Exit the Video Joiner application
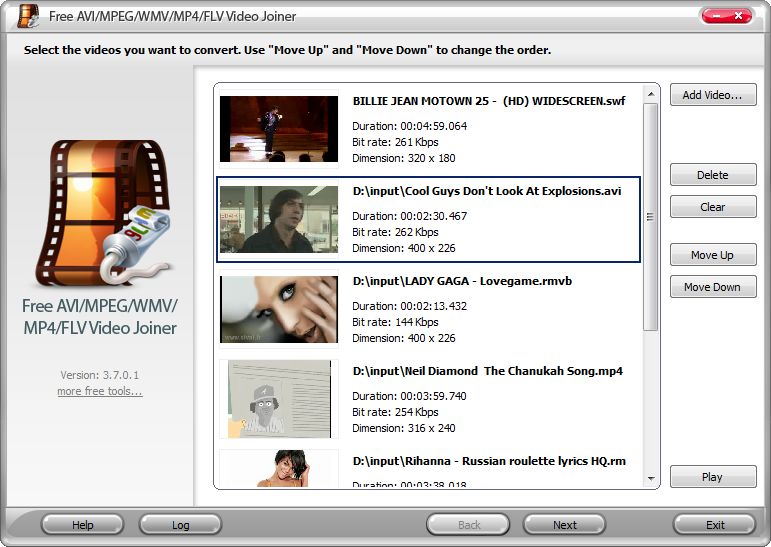The height and width of the screenshot is (547, 771). (714, 525)
